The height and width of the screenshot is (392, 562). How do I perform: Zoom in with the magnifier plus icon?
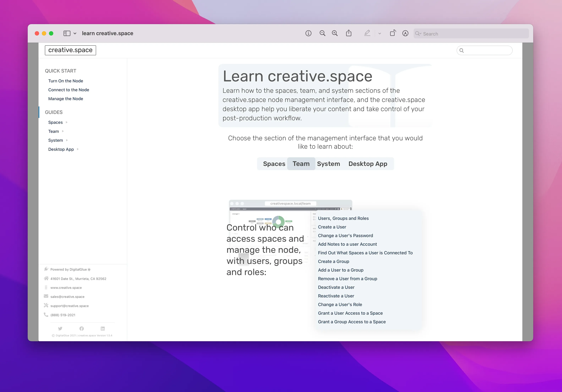coord(335,33)
